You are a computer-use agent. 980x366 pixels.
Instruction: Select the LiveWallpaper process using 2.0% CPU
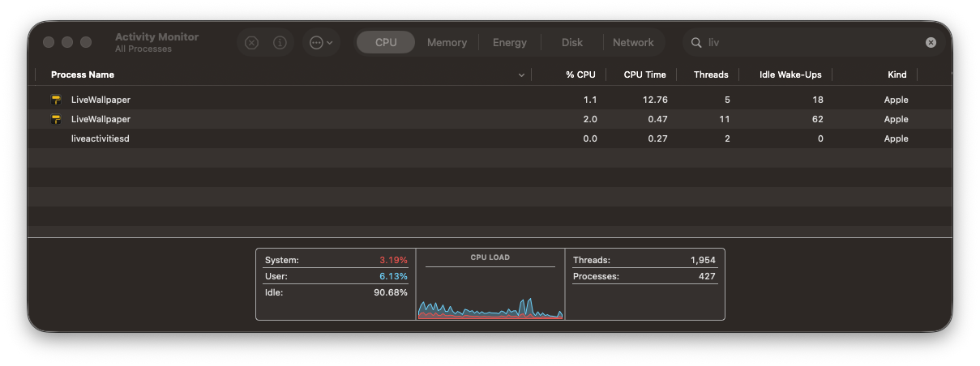point(490,119)
